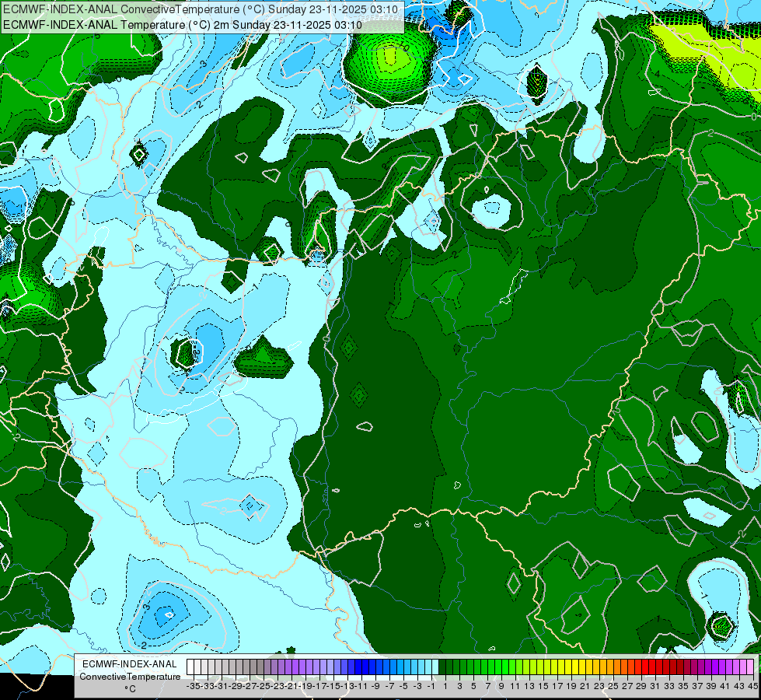Select the dark green swatch above legend value 1
This screenshot has height=700, width=761.
coord(442,667)
